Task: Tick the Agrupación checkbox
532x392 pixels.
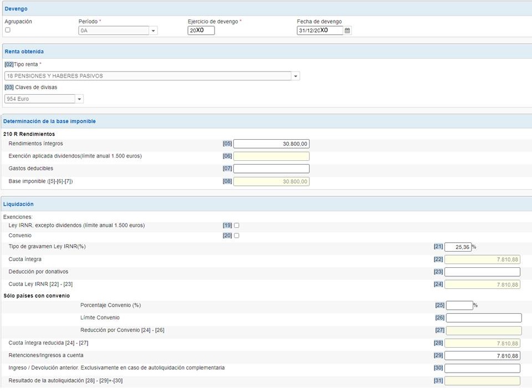Action: (8, 30)
